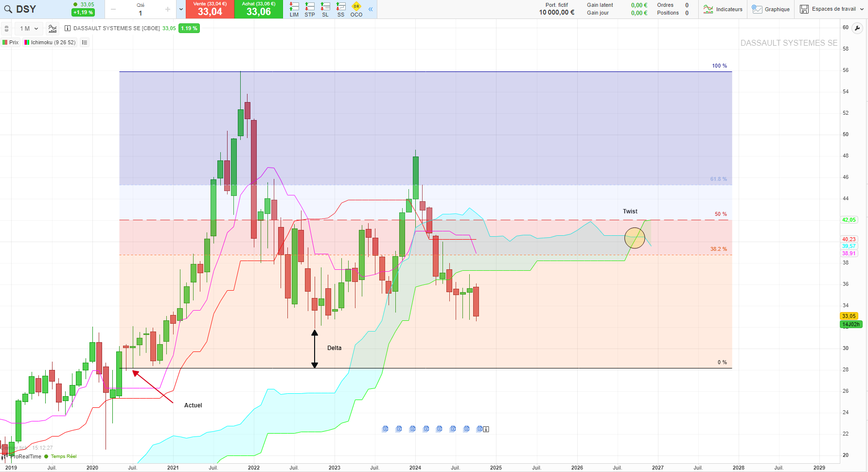Click the 14J02h countdown label

pos(851,325)
